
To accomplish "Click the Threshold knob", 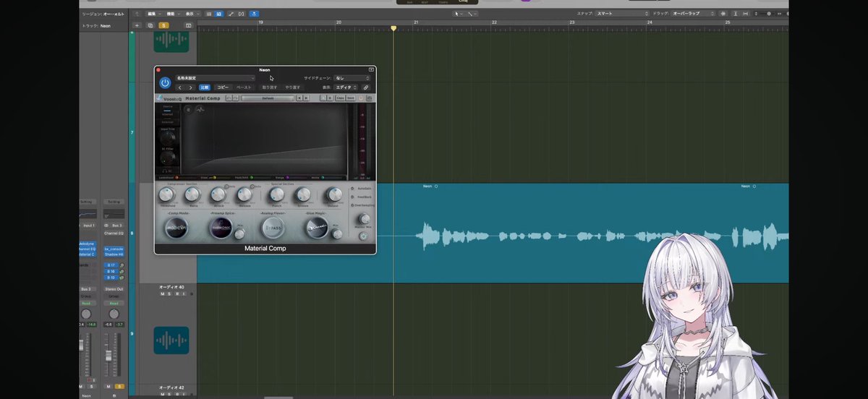I will (x=166, y=194).
